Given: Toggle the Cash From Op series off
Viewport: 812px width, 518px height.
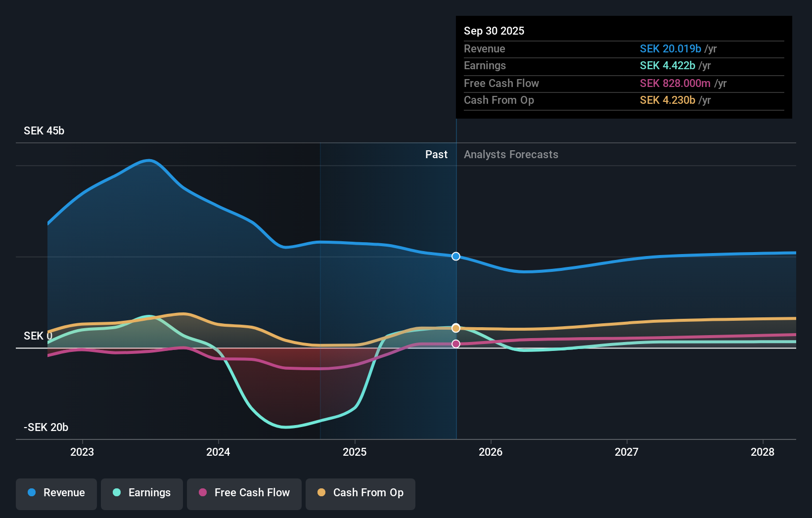Looking at the screenshot, I should [360, 494].
